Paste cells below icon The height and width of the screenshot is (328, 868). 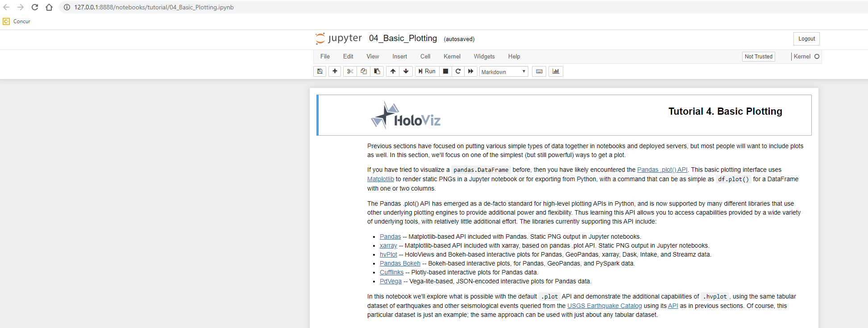[x=377, y=71]
